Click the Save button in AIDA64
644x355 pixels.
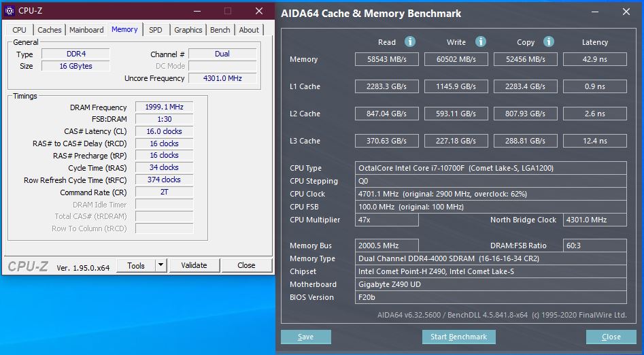tap(305, 337)
